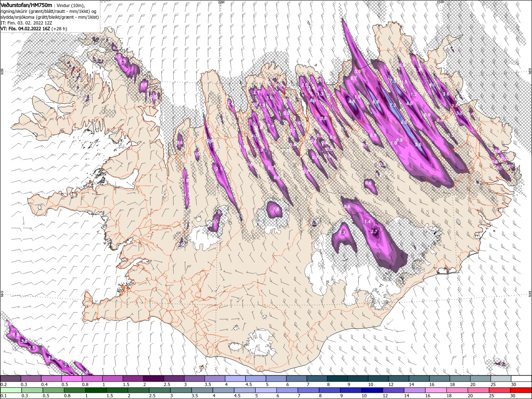
Task: Click the pale lavender 4–4.5 swatch on the purple scale
Action: point(235,379)
